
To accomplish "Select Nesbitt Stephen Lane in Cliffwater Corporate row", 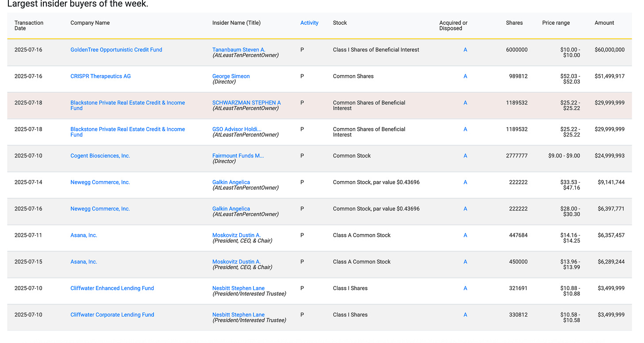I will point(238,315).
